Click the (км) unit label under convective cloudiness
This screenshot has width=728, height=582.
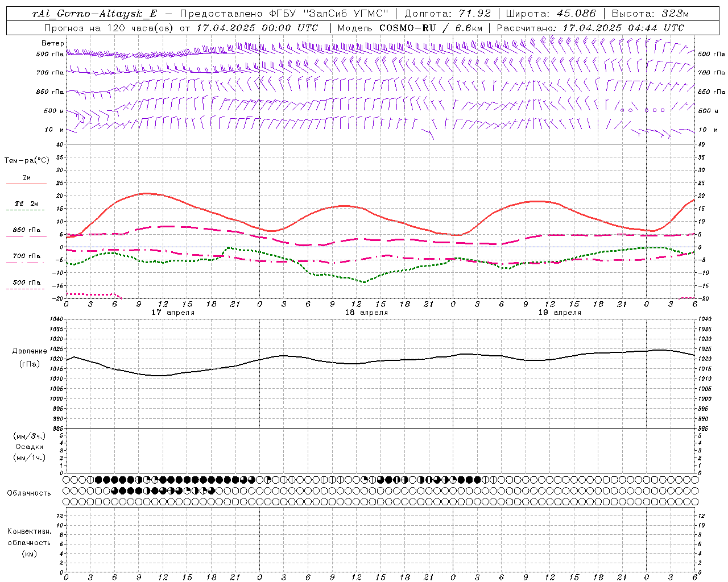click(x=29, y=554)
